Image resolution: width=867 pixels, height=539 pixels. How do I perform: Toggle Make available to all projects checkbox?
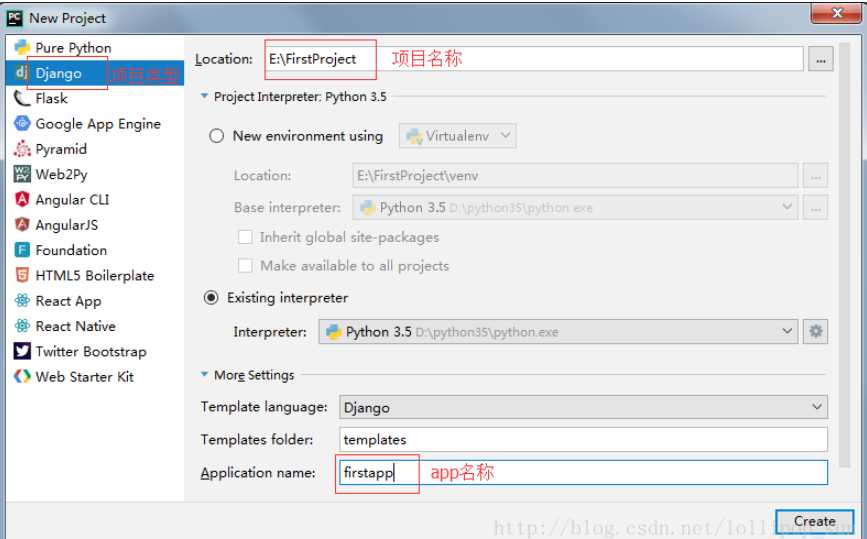click(245, 265)
